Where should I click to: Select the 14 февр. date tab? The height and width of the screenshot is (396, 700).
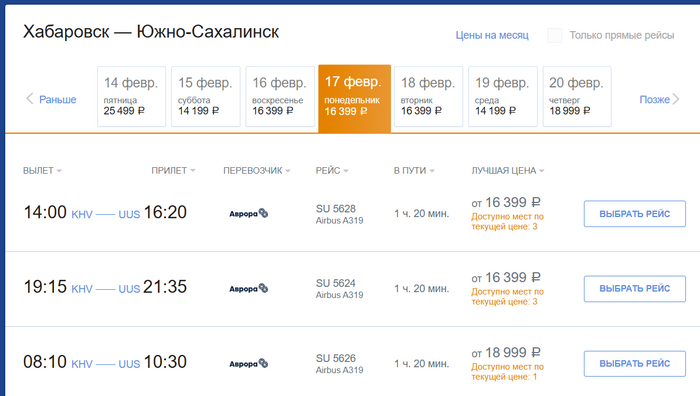tap(131, 96)
